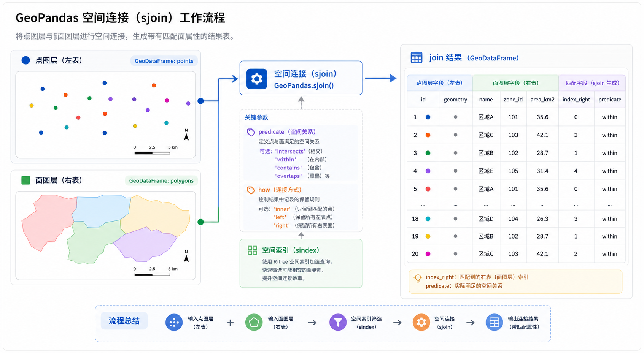
Task: Click the 'intersects' predicate option
Action: point(290,151)
